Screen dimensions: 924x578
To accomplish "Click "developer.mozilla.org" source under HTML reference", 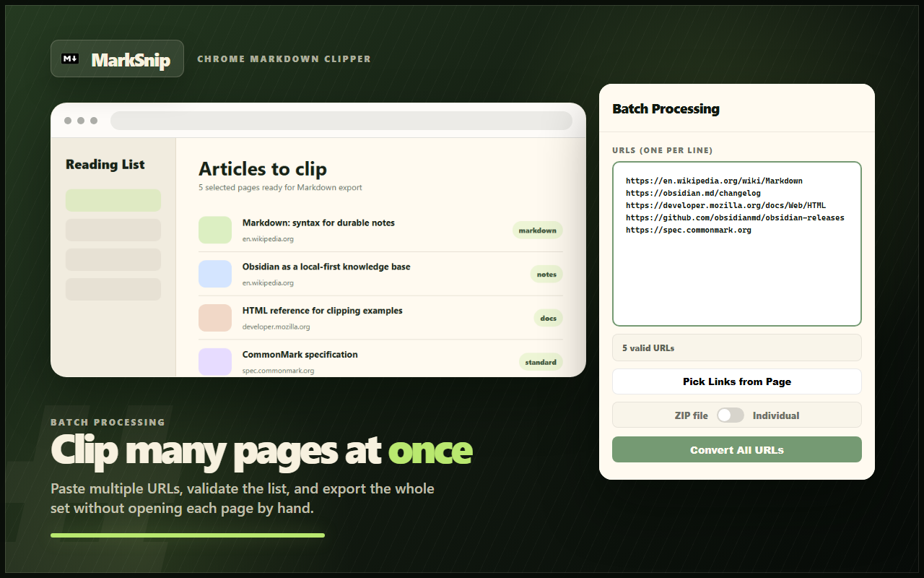I will (x=276, y=327).
